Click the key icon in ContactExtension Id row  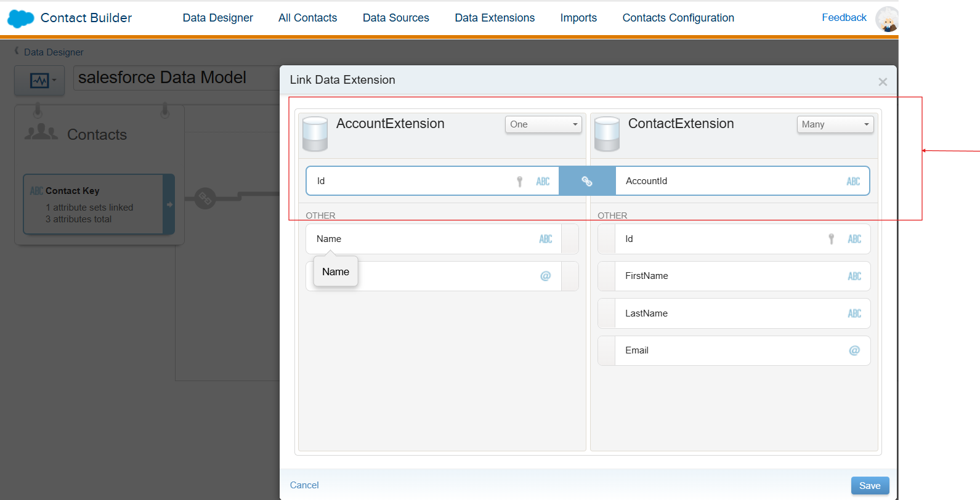click(831, 239)
